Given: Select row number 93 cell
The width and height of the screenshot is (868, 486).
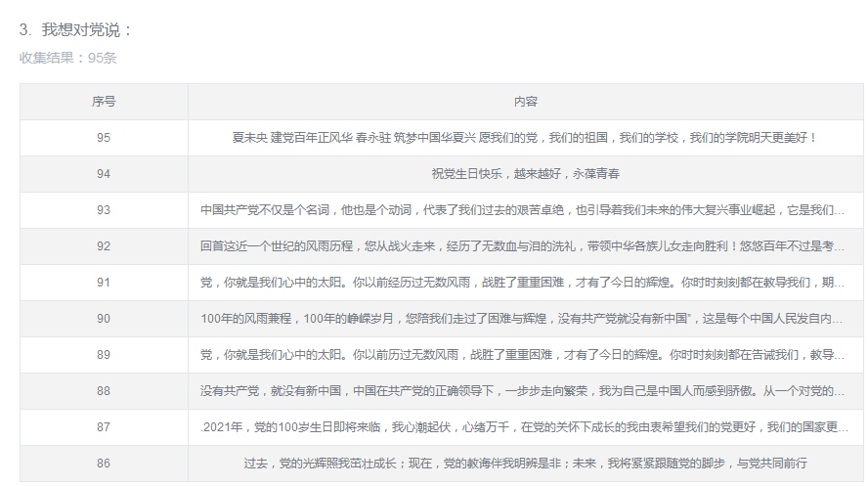Looking at the screenshot, I should coord(104,210).
